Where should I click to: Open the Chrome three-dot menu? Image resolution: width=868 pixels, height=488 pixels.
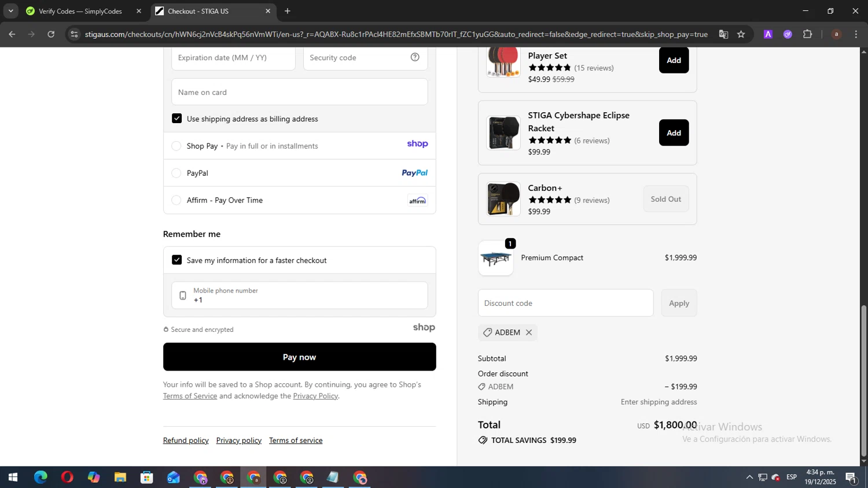coord(856,34)
